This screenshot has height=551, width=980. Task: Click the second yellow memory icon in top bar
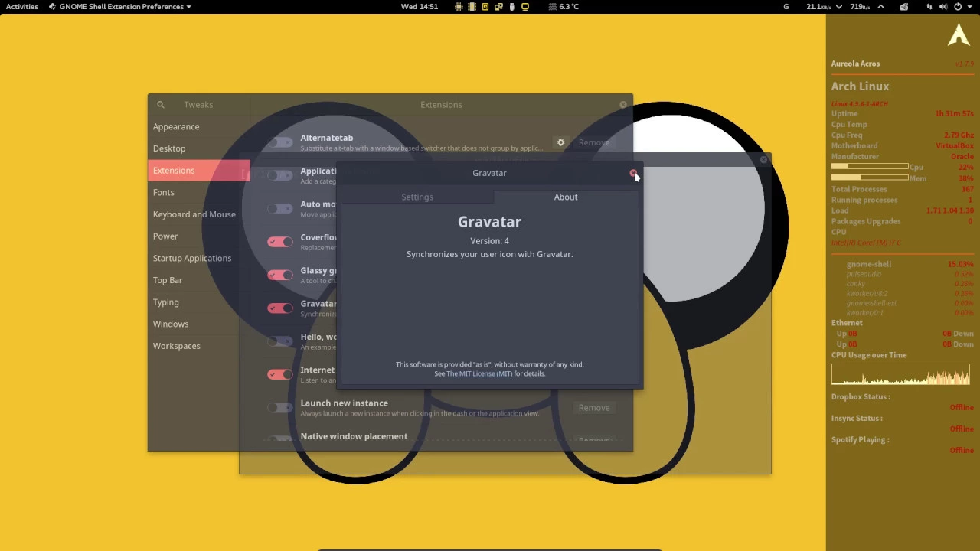[472, 6]
